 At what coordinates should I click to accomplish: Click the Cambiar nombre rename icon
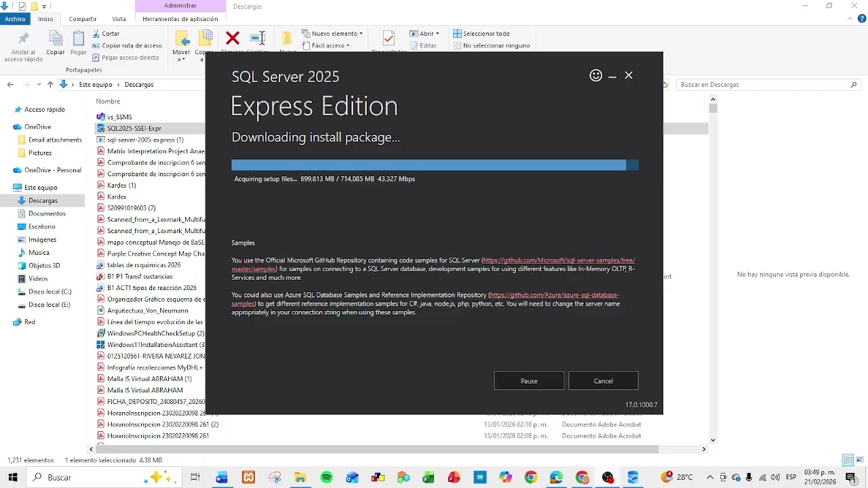258,39
